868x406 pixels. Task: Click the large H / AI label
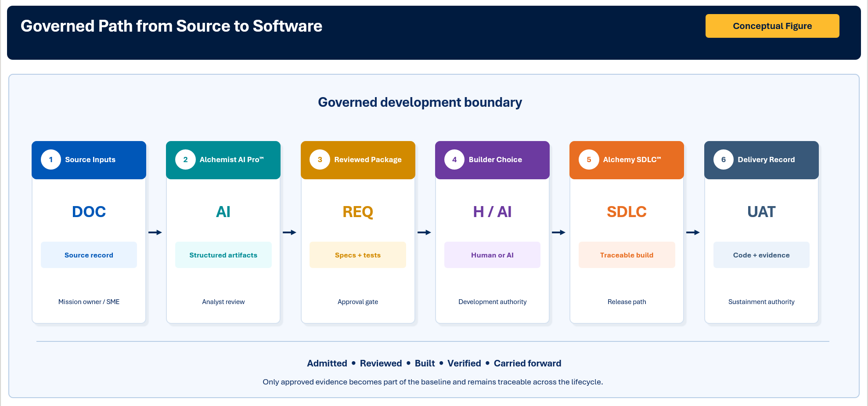[x=492, y=212]
